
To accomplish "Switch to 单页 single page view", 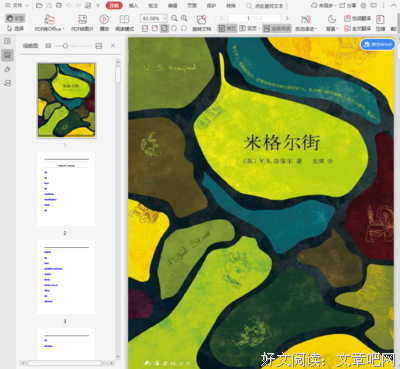I will pyautogui.click(x=227, y=29).
